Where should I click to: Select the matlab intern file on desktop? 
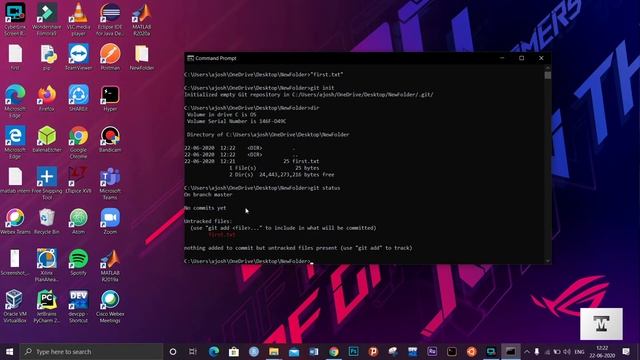15,180
